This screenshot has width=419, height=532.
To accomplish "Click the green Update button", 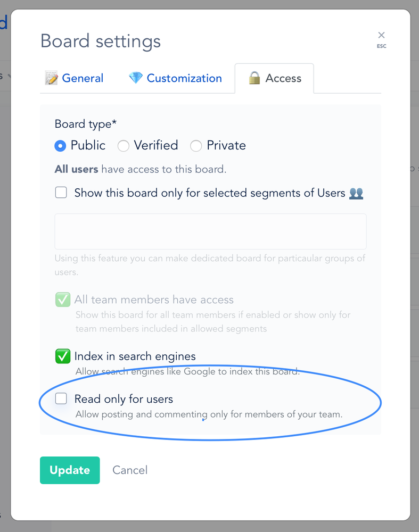I will pos(70,470).
